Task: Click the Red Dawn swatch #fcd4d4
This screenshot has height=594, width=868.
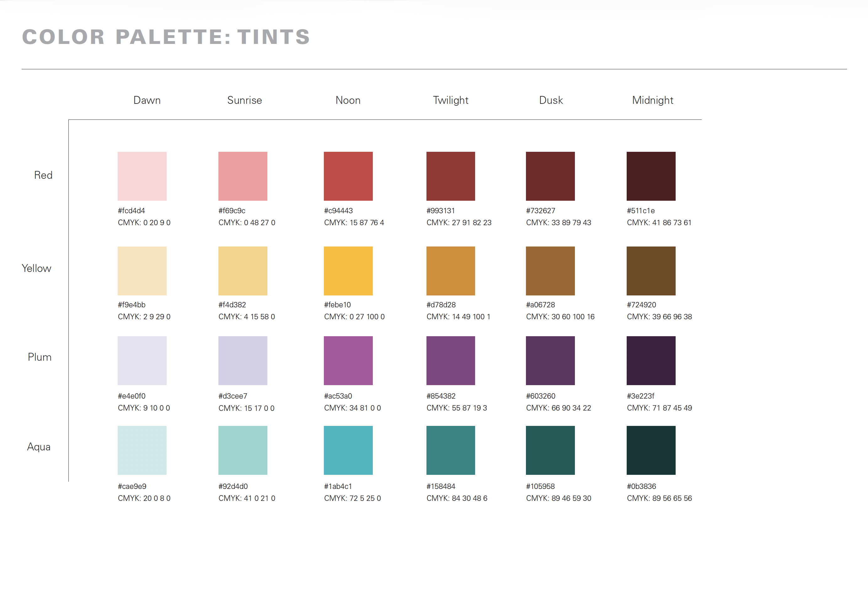Action: click(142, 176)
